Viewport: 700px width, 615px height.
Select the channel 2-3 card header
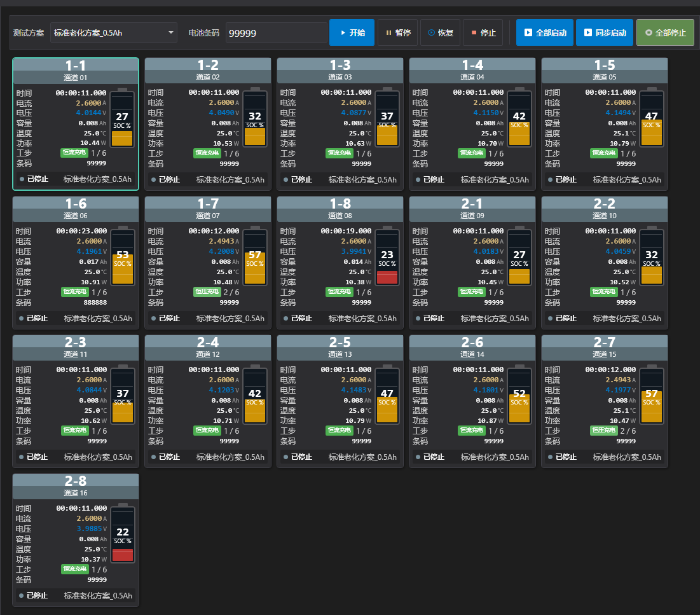click(x=76, y=348)
